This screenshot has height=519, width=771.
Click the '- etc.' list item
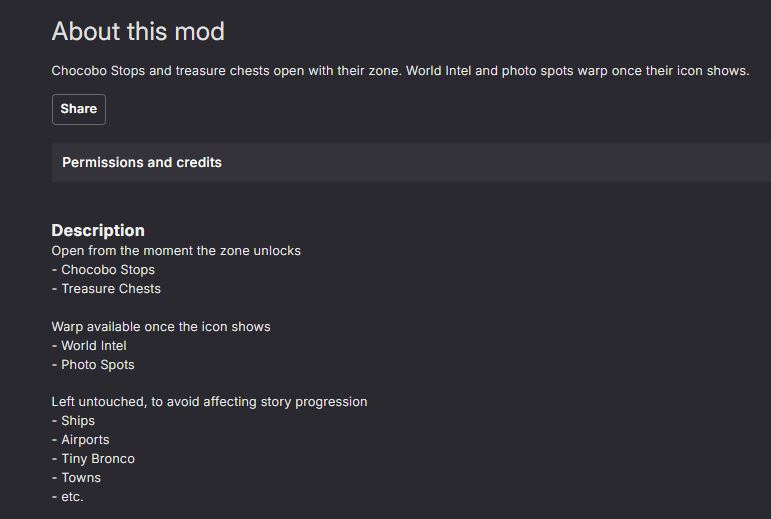[x=67, y=497]
